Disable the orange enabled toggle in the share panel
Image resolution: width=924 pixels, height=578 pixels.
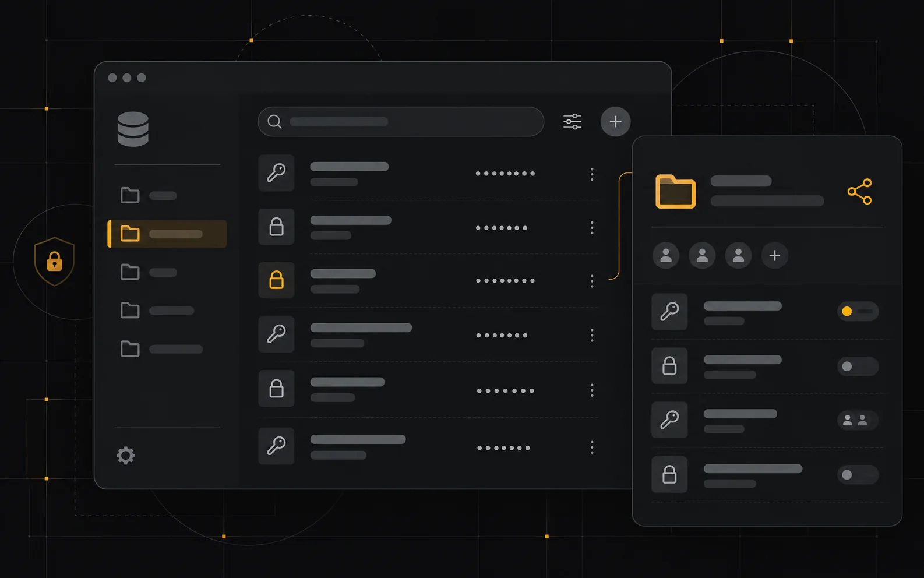coord(858,311)
